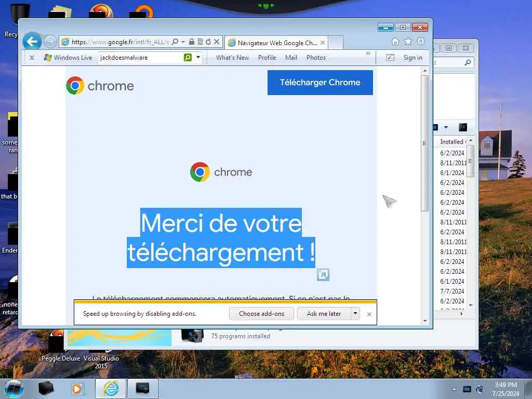Open the view options dropdown in Programs window
Viewport: 532px width, 399px height.
point(446,127)
